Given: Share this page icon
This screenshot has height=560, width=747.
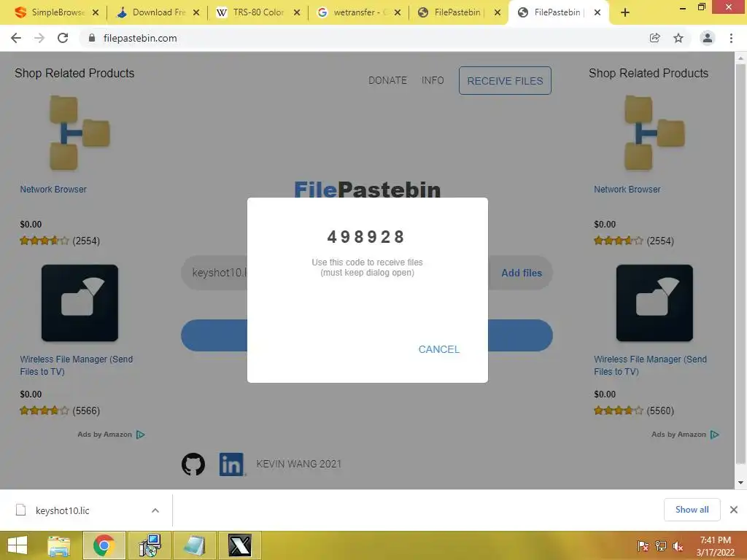Looking at the screenshot, I should [x=655, y=38].
